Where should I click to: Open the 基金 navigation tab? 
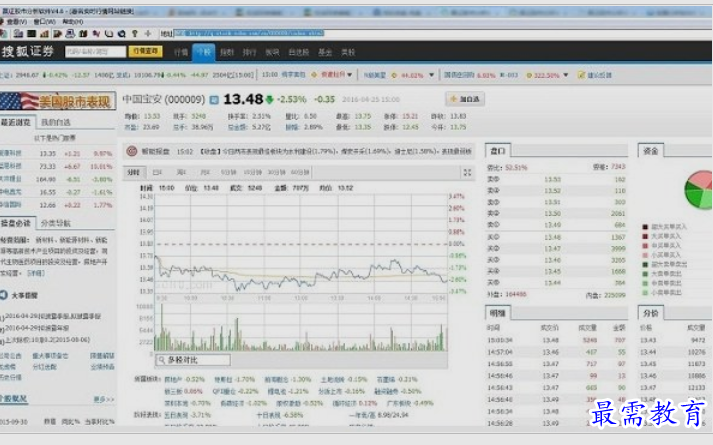325,52
